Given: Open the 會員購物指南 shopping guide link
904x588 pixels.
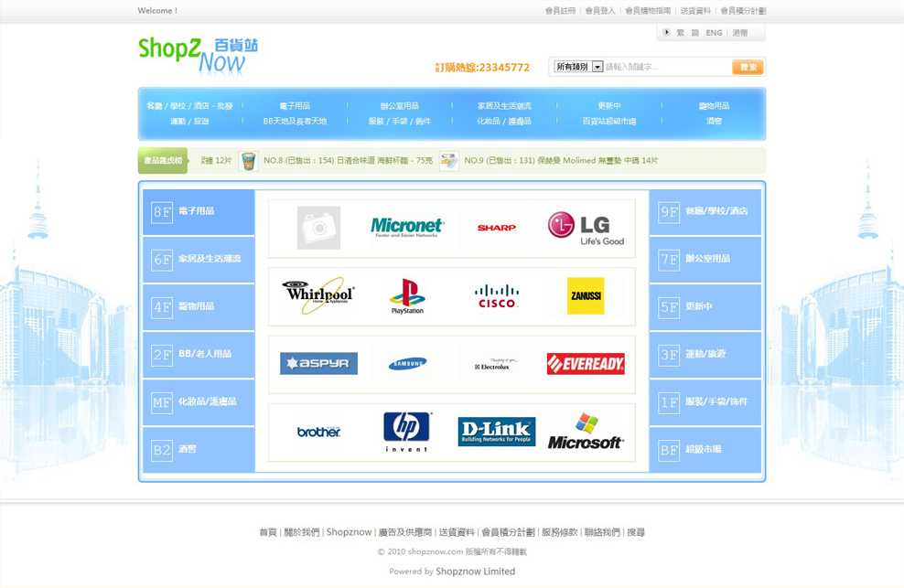Looking at the screenshot, I should click(648, 10).
